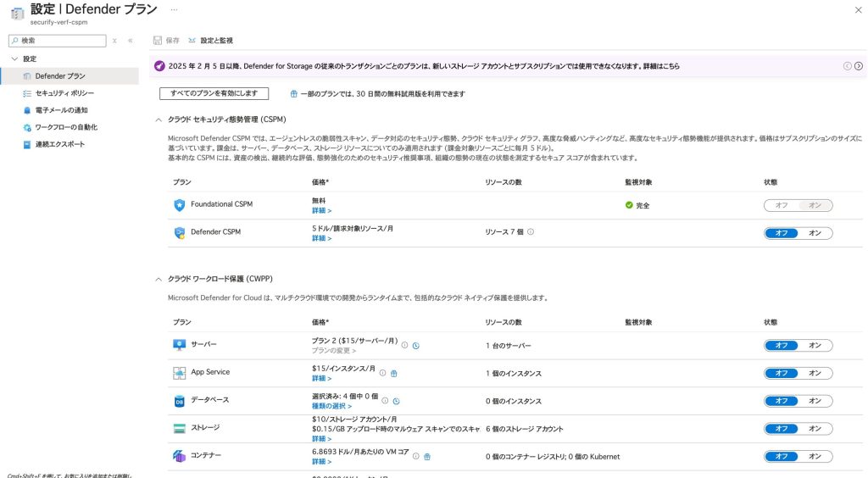
Task: Collapse the sidebar with the double chevron
Action: [131, 41]
